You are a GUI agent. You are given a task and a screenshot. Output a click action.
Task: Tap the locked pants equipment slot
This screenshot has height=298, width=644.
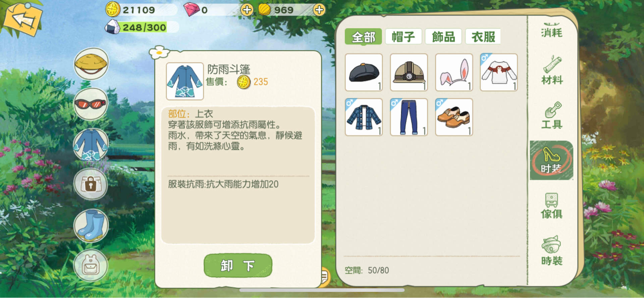[91, 184]
